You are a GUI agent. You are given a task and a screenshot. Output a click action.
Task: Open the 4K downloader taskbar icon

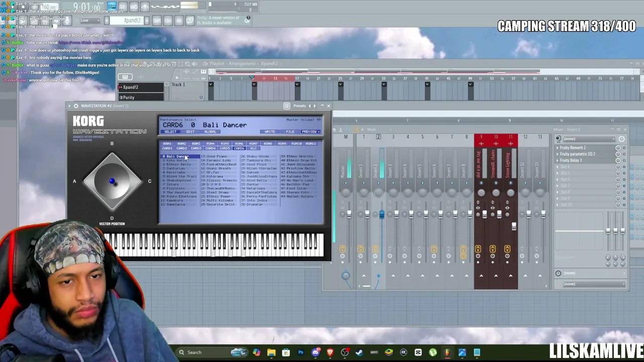404,352
